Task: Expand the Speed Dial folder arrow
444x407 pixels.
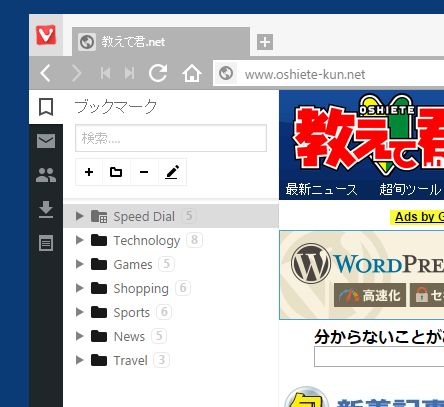Action: (x=79, y=216)
